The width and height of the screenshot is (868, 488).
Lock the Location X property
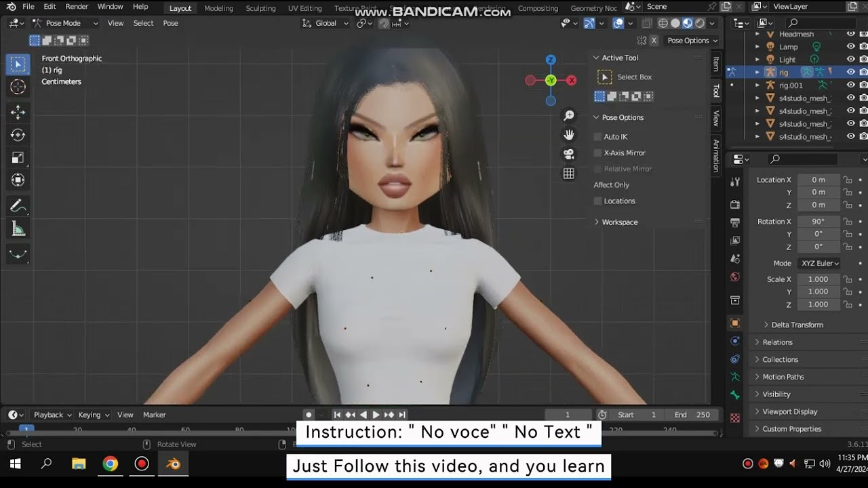(847, 180)
